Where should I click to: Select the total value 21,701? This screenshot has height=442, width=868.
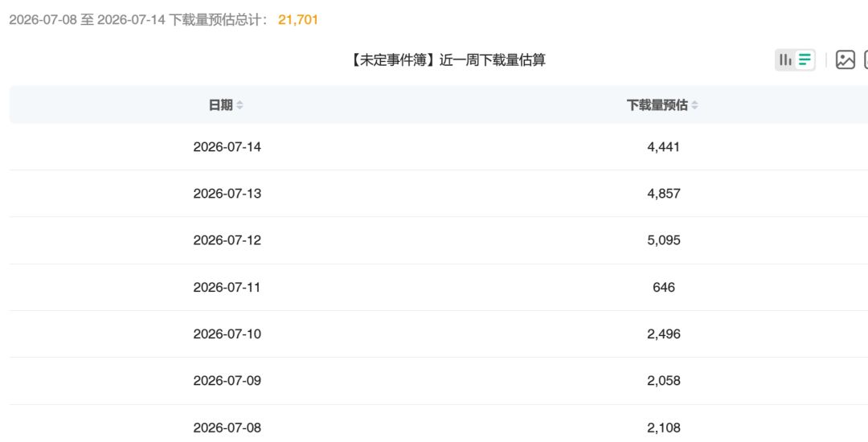(x=298, y=20)
